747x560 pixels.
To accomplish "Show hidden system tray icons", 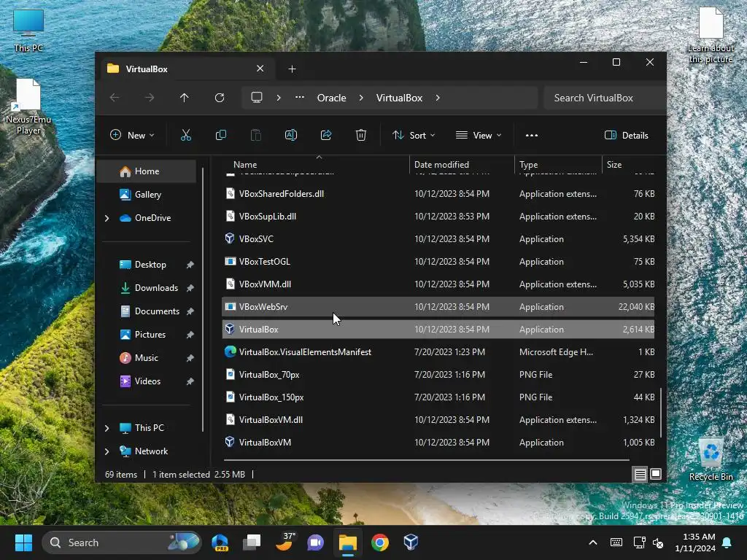I will (593, 542).
